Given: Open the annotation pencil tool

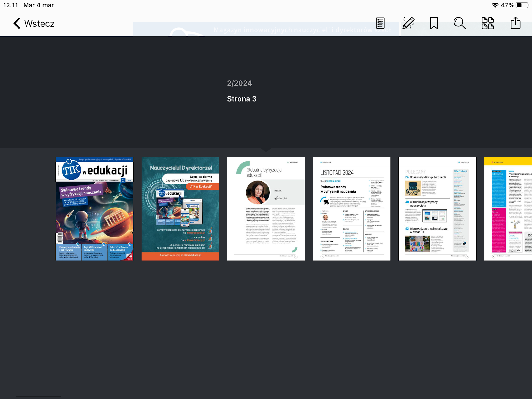Looking at the screenshot, I should click(x=408, y=23).
